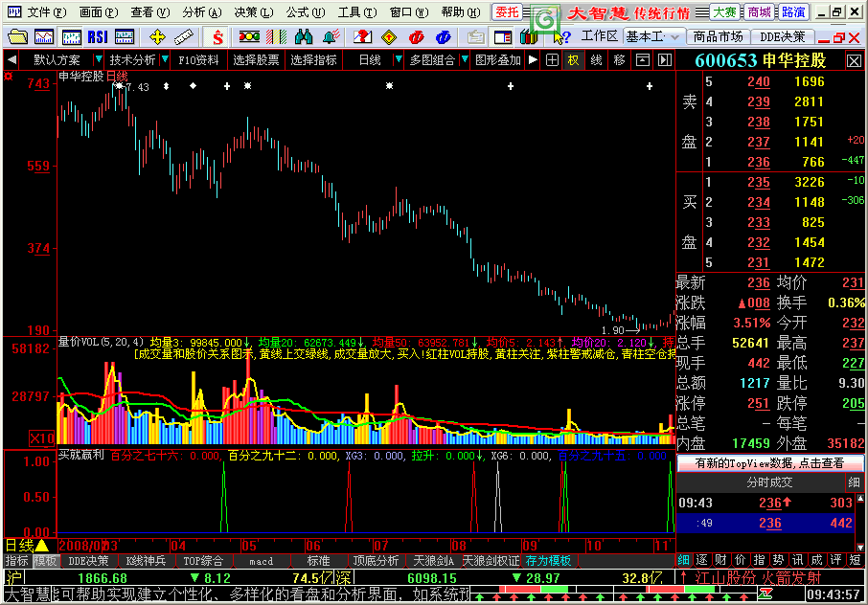
Task: Switch to the macd indicator tab
Action: [262, 561]
